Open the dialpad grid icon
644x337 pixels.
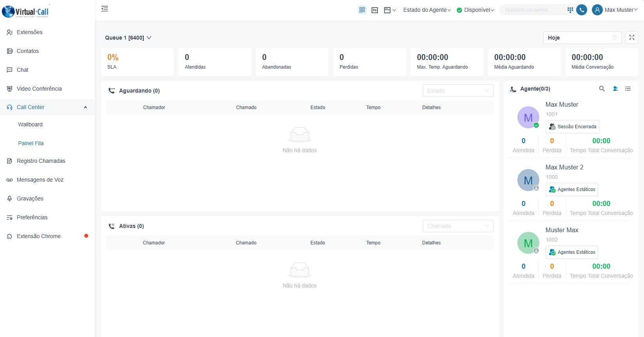pyautogui.click(x=570, y=10)
